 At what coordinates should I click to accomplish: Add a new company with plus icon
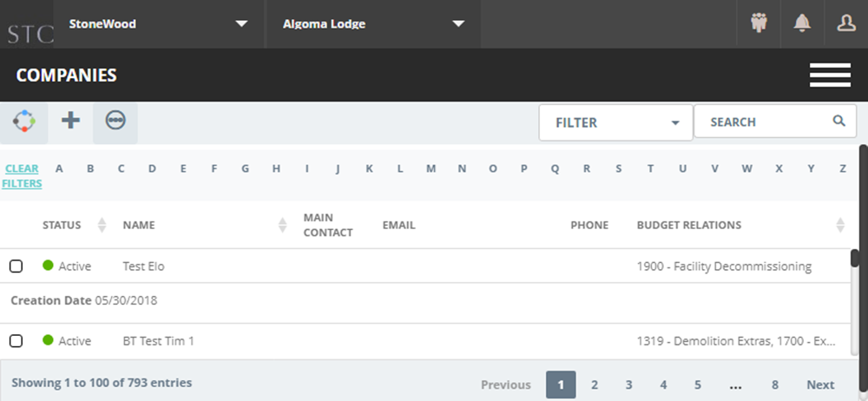click(70, 120)
